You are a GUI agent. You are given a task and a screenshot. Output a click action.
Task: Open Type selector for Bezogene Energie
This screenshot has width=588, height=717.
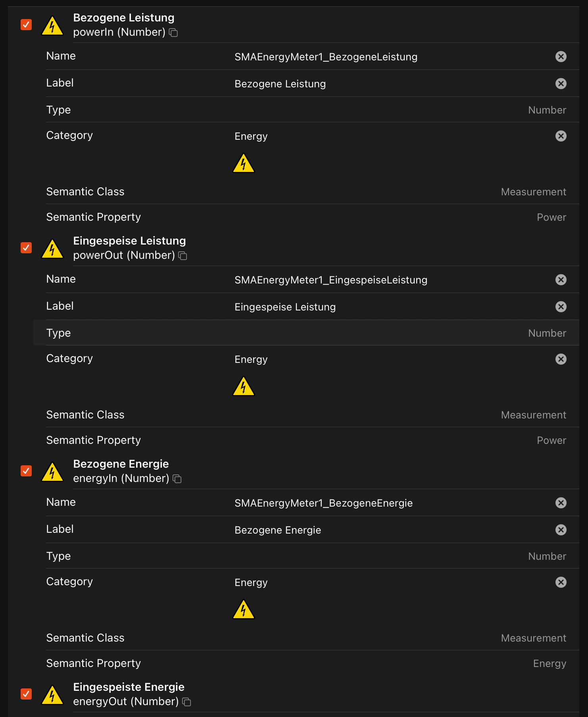[547, 556]
